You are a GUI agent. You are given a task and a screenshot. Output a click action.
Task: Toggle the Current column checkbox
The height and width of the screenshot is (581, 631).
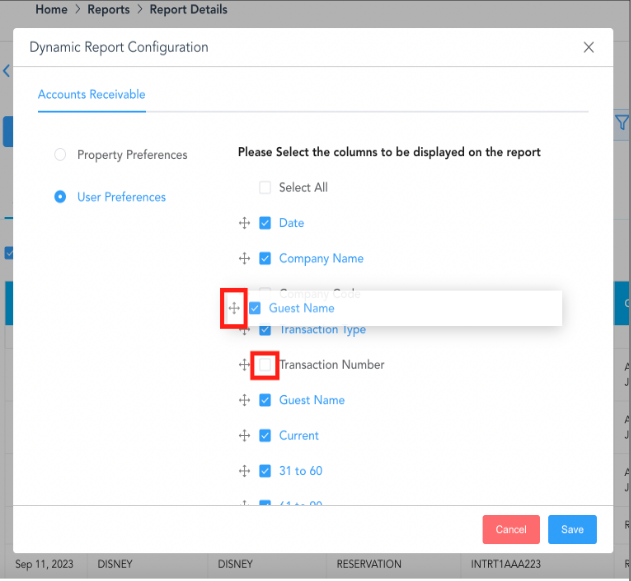[265, 436]
